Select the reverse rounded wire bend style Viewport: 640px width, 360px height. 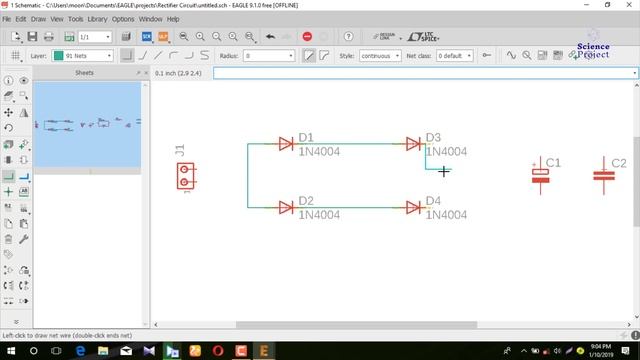[189, 55]
